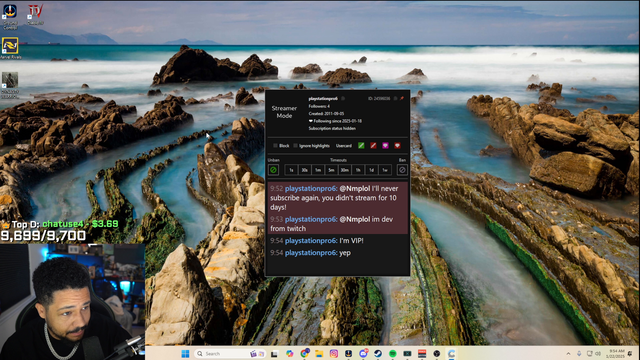Click the Streamer Mode avatar placeholder
The width and height of the screenshot is (640, 360).
[284, 112]
